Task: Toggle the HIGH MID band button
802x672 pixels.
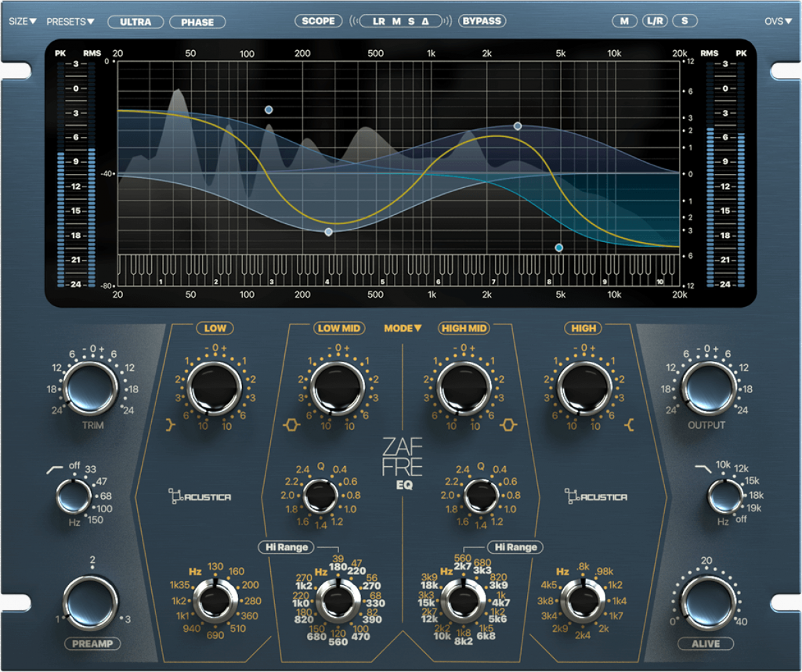Action: (464, 328)
